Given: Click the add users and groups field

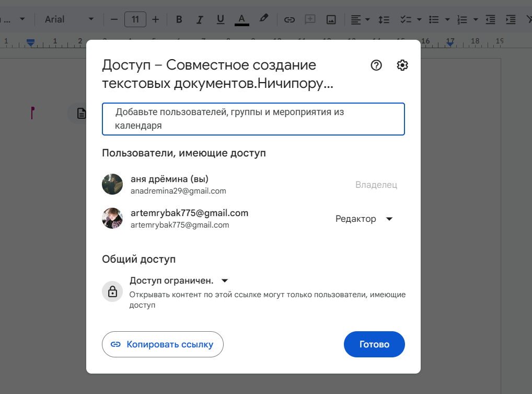Looking at the screenshot, I should click(253, 119).
